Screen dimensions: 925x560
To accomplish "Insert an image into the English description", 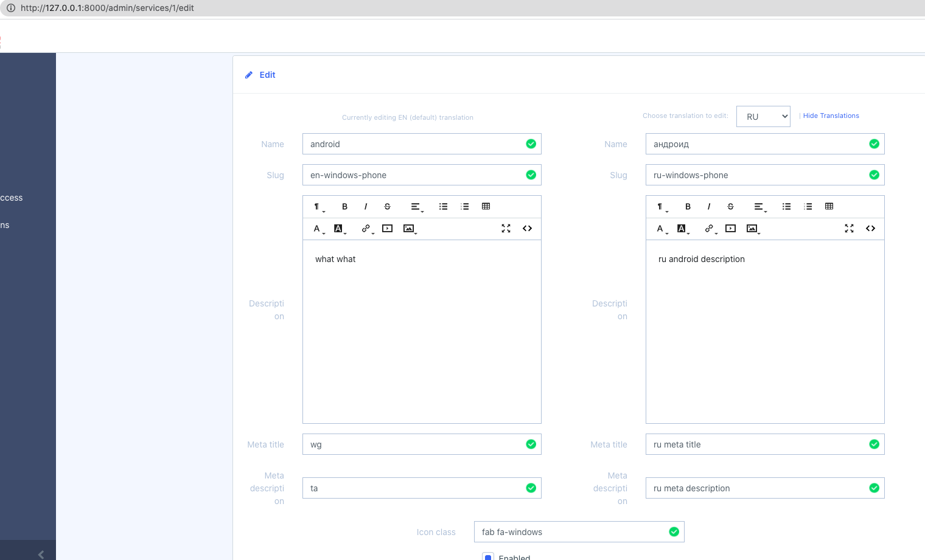I will coord(408,228).
